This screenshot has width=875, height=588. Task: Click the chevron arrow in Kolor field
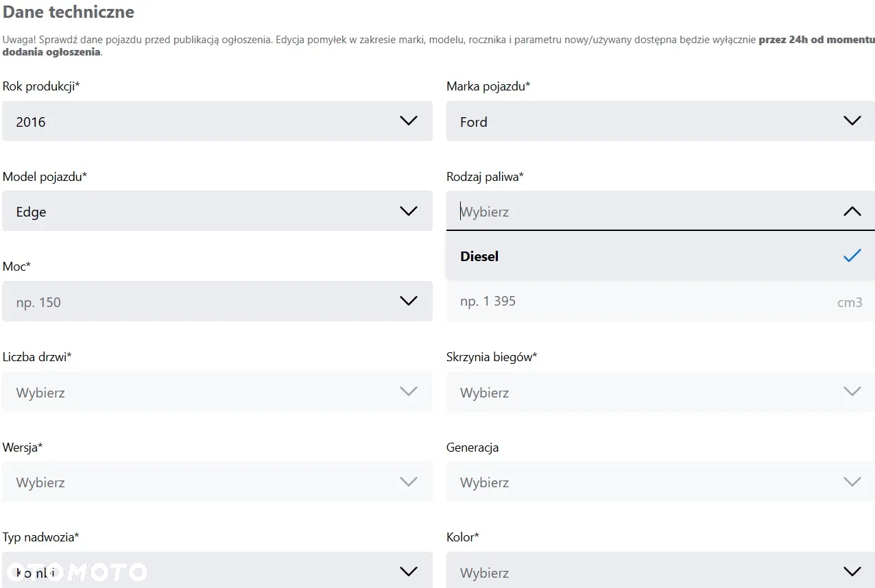point(852,572)
